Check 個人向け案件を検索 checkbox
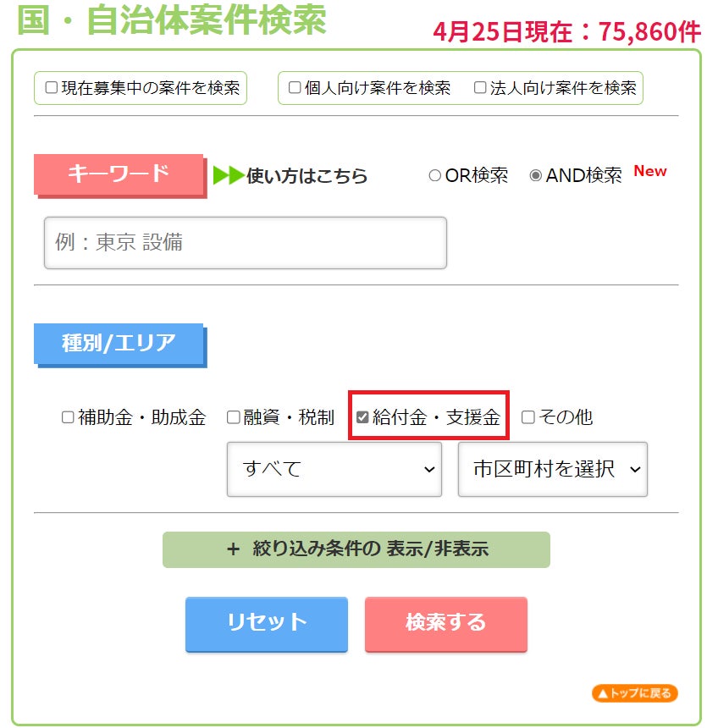 coord(295,87)
